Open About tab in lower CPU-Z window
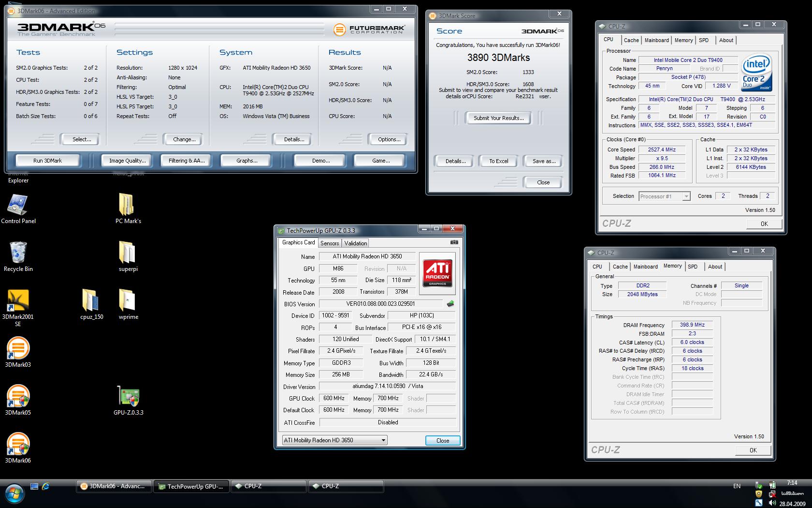The width and height of the screenshot is (812, 508). [715, 267]
